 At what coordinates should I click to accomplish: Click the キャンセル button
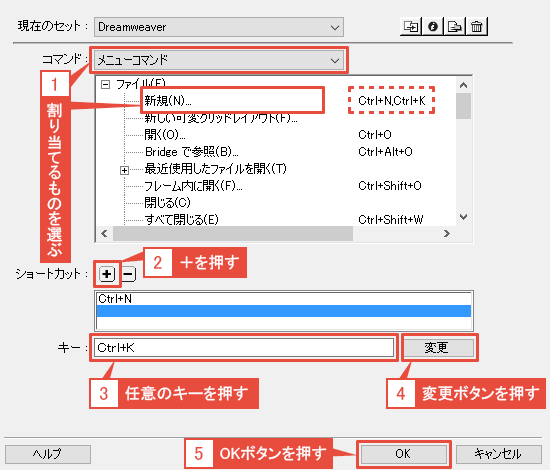click(x=498, y=454)
